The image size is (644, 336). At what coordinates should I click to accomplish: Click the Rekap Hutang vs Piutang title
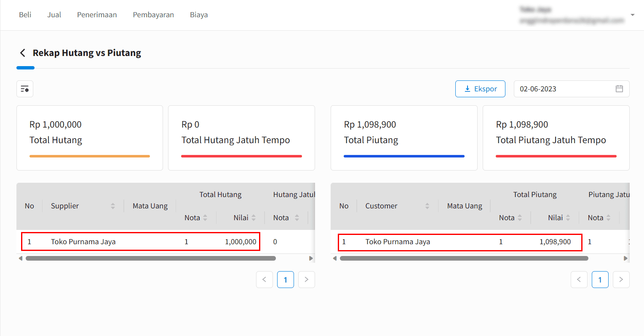[87, 53]
